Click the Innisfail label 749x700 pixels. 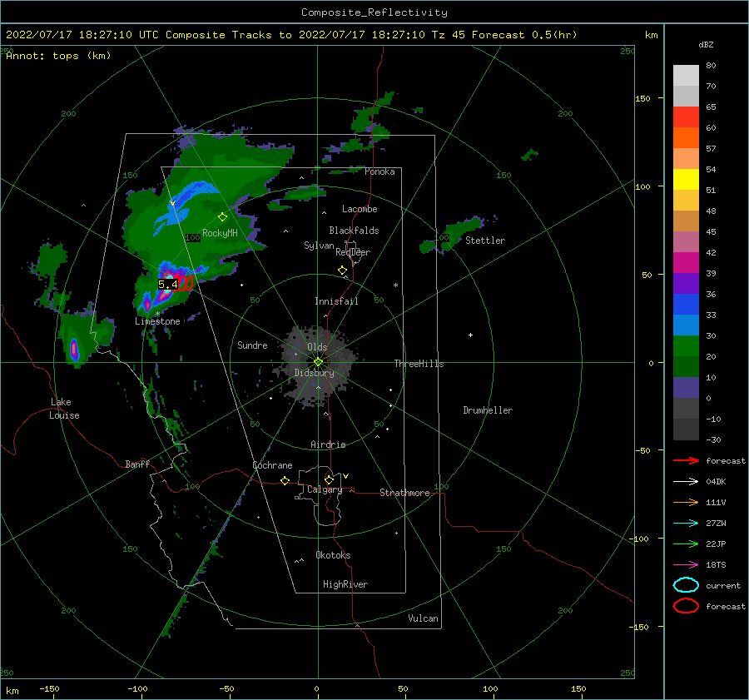[336, 301]
